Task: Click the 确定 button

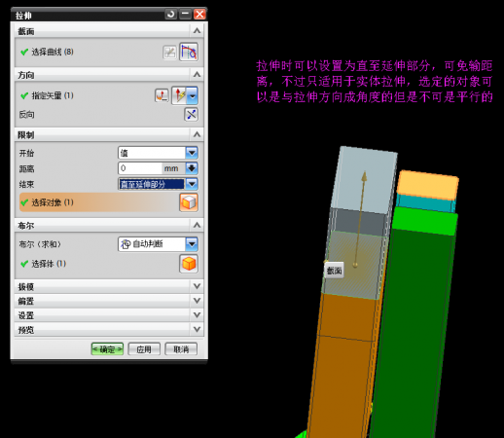Action: tap(107, 349)
